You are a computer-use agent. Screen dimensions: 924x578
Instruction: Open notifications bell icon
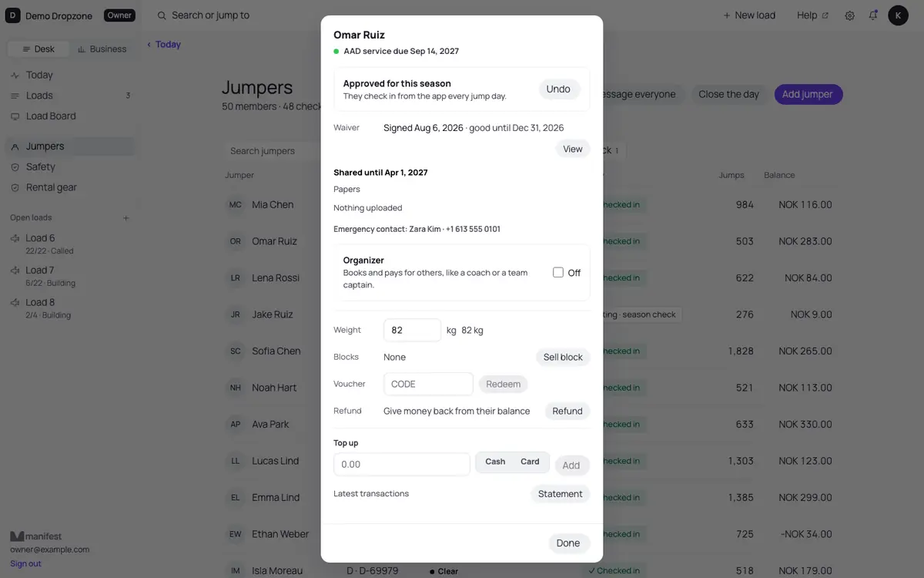click(873, 15)
